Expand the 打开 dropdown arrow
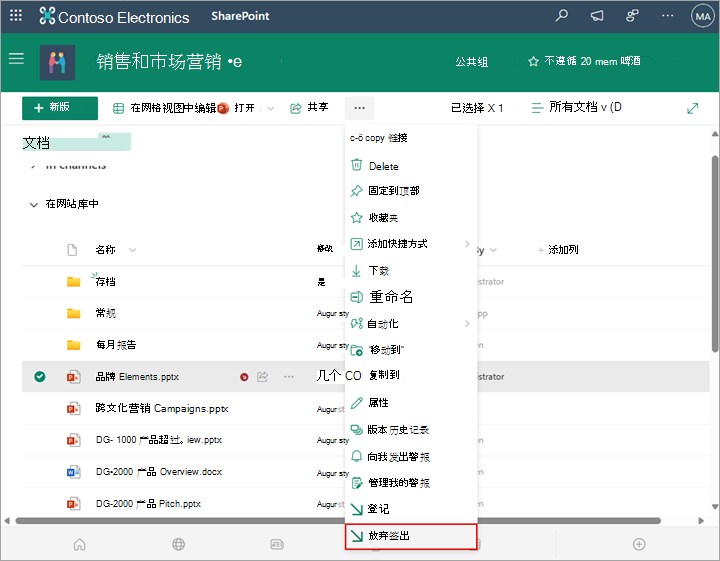Screen dimensions: 720x561 click(270, 108)
